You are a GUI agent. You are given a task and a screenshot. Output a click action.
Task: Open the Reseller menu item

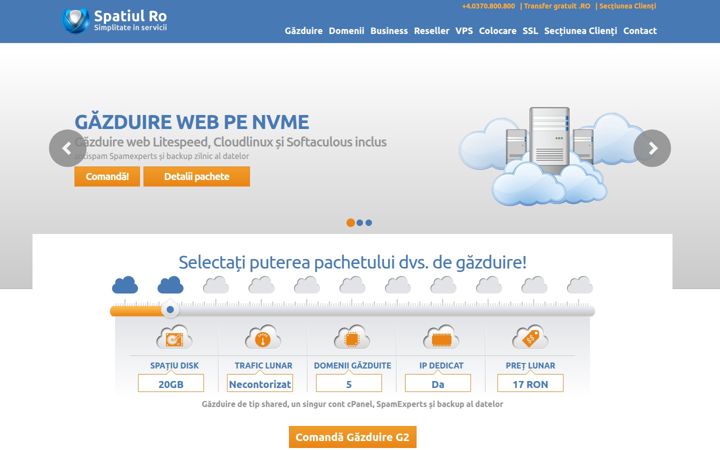(x=432, y=31)
